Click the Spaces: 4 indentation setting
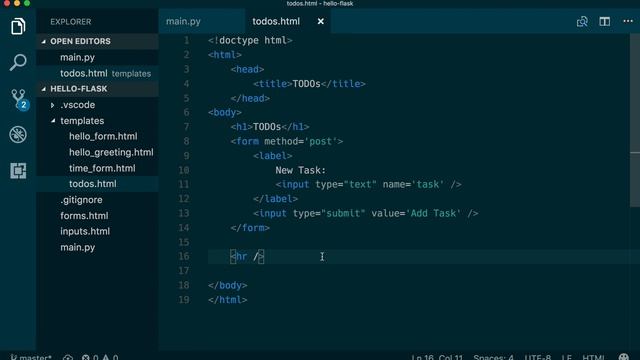Screen dimensions: 640x360 coord(493,357)
